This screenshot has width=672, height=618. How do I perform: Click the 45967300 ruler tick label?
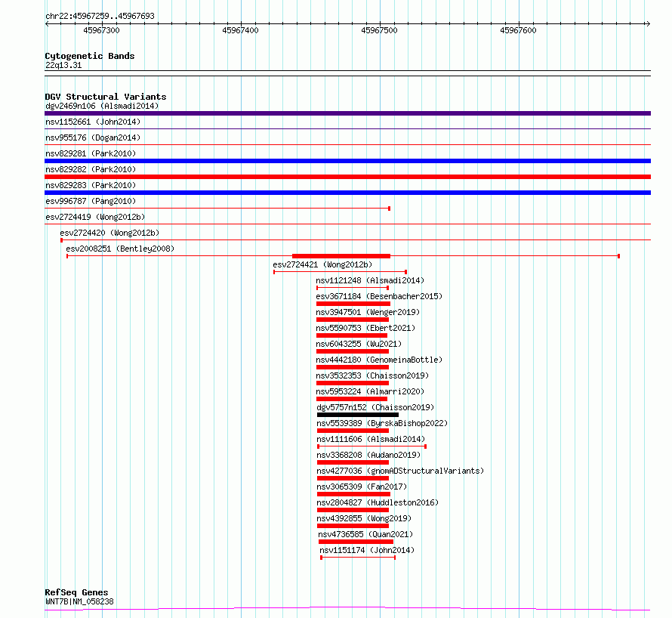[x=102, y=30]
